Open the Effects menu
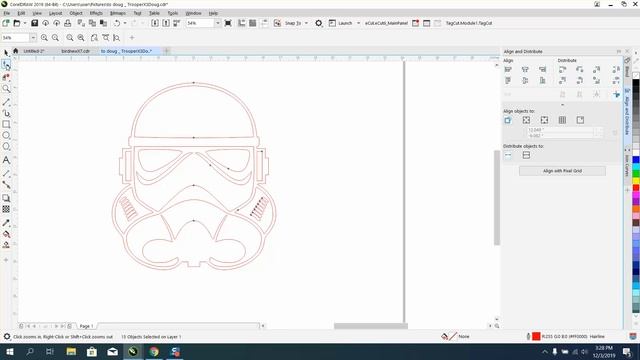 point(96,13)
